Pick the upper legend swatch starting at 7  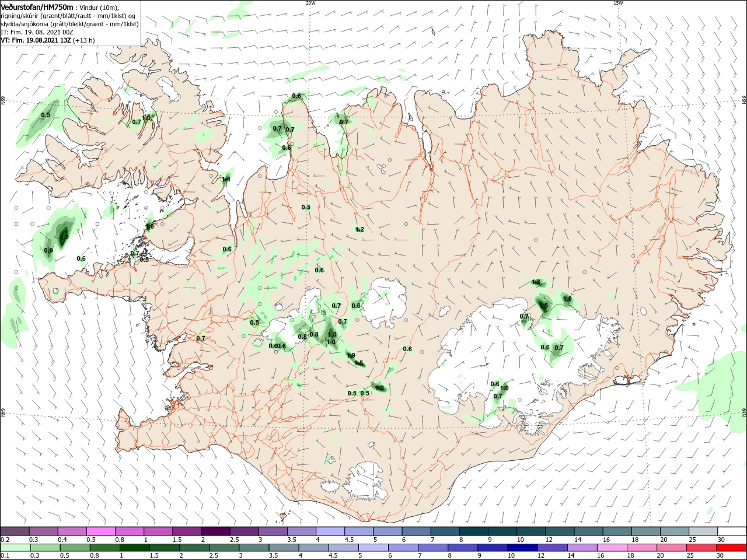(x=445, y=531)
